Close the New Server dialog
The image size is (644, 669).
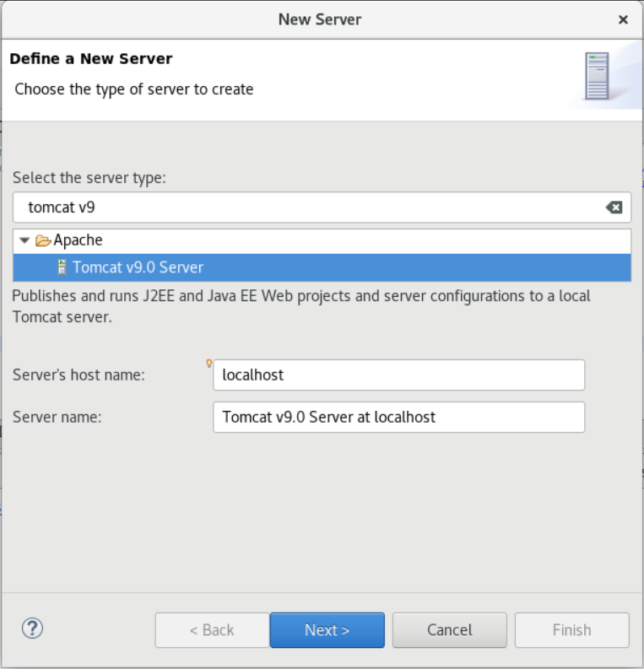pyautogui.click(x=623, y=19)
